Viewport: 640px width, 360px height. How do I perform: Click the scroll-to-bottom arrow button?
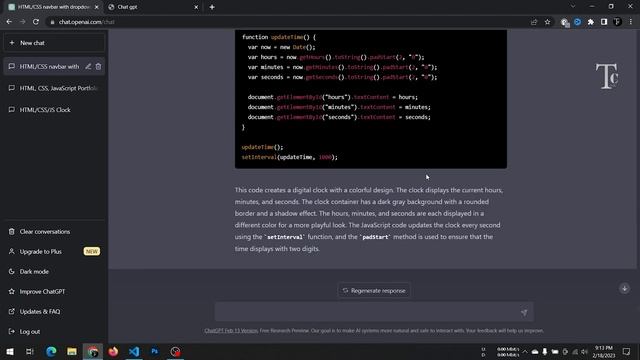tap(624, 288)
